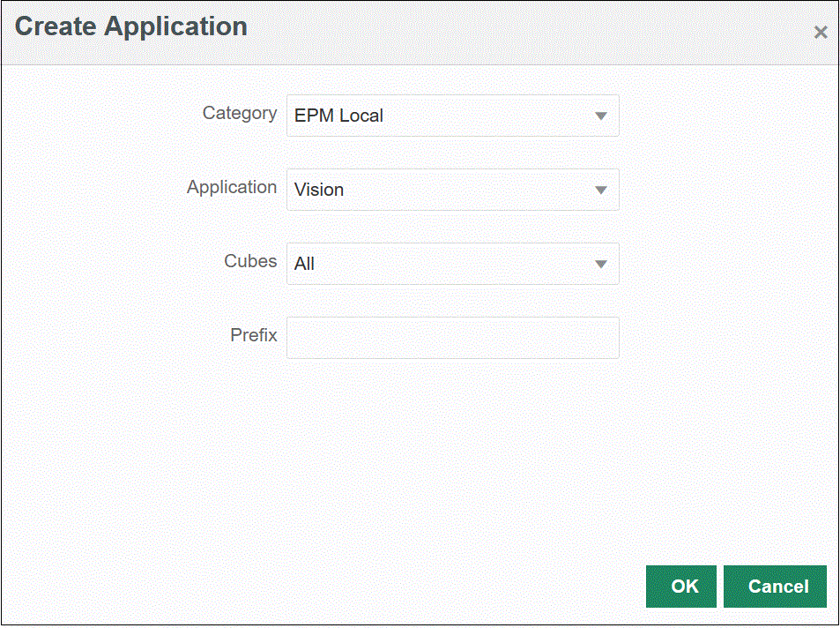Click the Create Application title text
Image resolution: width=840 pixels, height=628 pixels.
(x=131, y=26)
